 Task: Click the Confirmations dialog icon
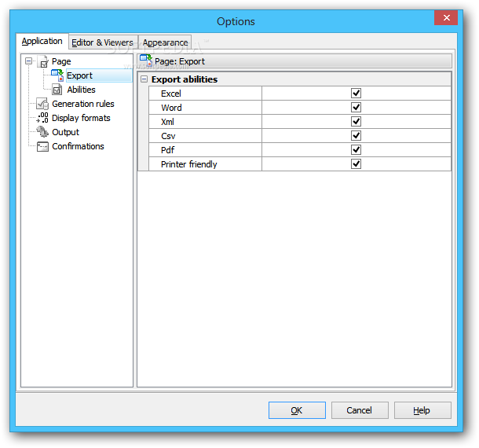coord(42,146)
